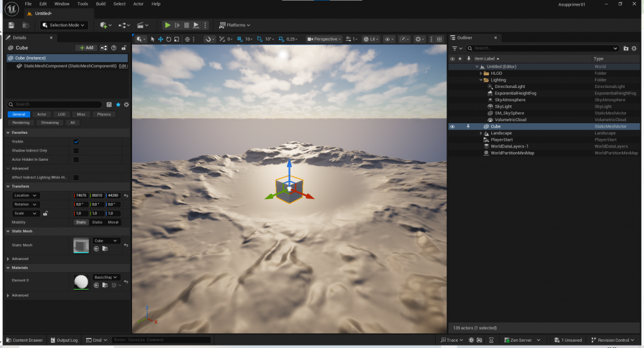The width and height of the screenshot is (644, 348).
Task: Open the Details panel help icon
Action: click(114, 48)
